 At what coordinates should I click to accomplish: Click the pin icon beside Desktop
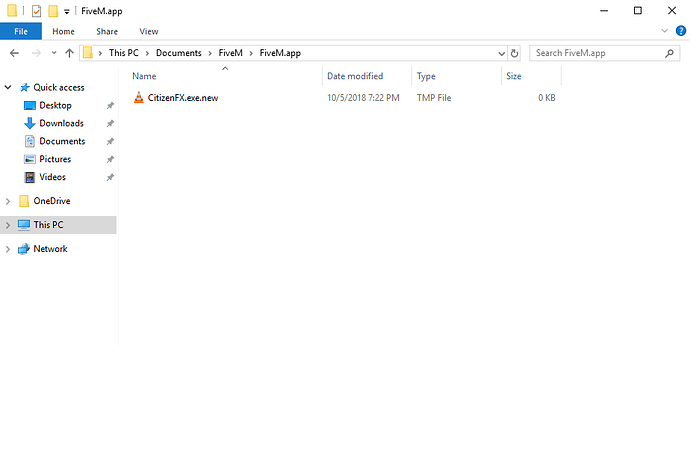coord(110,106)
